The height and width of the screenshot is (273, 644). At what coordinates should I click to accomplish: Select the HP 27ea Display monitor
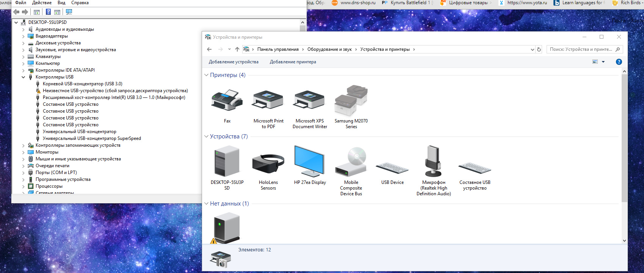click(309, 162)
